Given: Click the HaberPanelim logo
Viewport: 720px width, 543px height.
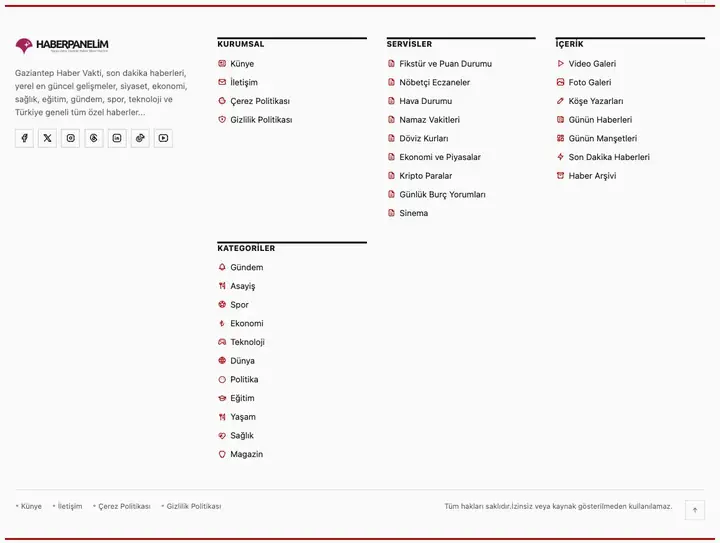Looking at the screenshot, I should [62, 45].
